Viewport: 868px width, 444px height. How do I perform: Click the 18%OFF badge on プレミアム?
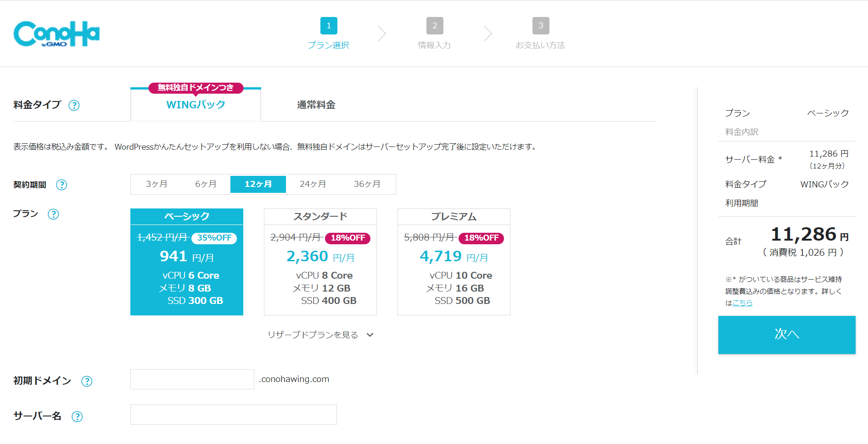pos(482,238)
